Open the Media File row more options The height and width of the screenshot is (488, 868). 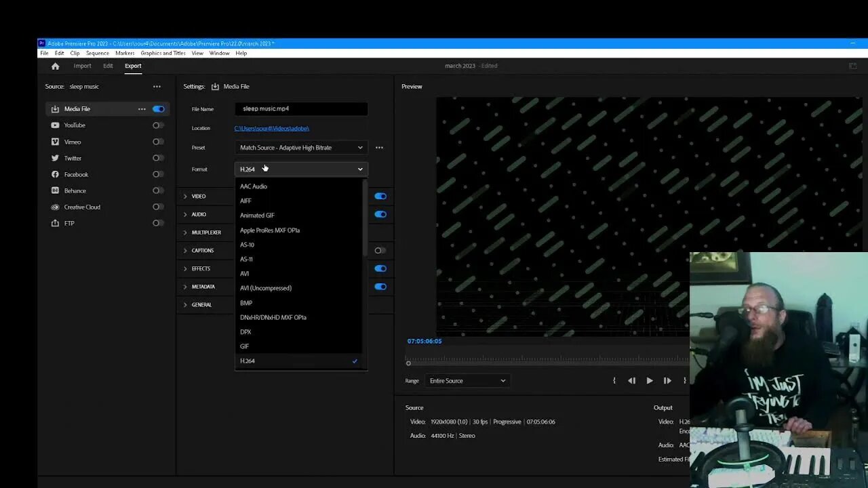(x=142, y=109)
